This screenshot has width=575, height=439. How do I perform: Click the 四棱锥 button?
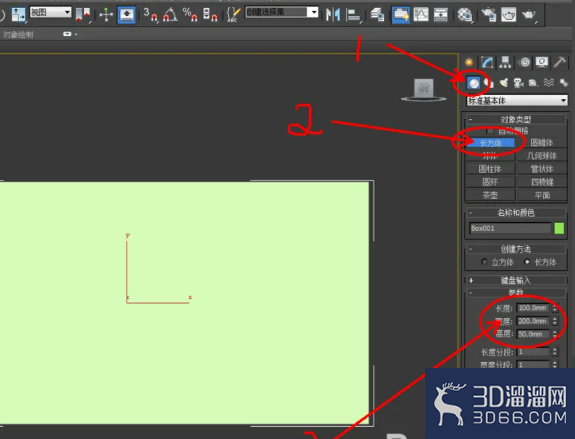pos(542,182)
